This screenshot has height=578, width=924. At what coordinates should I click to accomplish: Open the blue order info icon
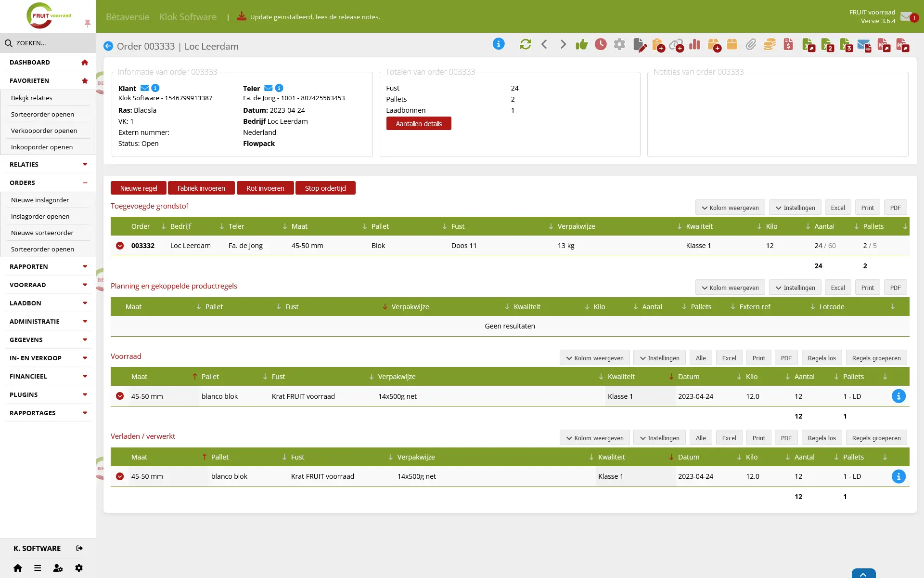point(499,44)
